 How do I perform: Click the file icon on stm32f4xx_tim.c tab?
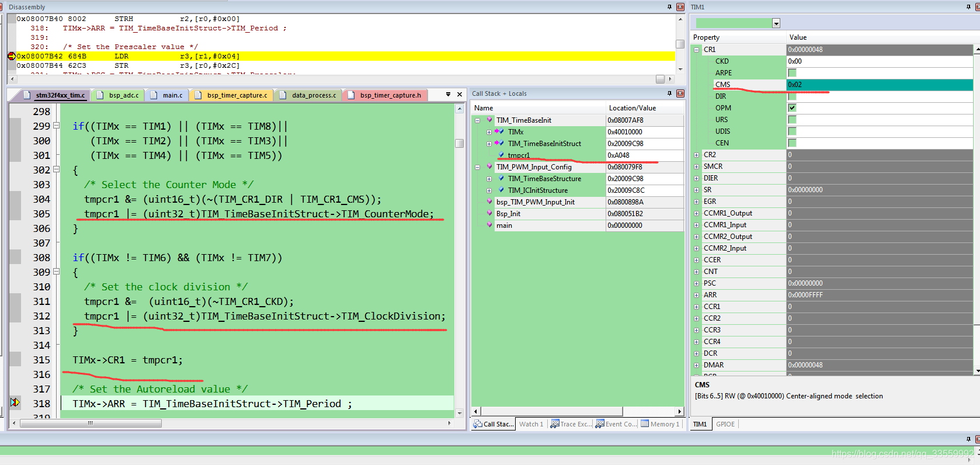27,95
